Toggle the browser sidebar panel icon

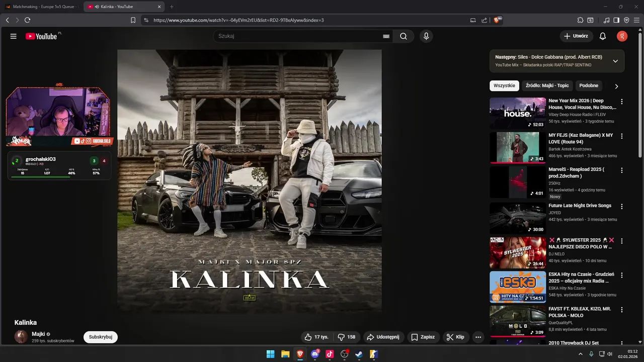[x=616, y=20]
